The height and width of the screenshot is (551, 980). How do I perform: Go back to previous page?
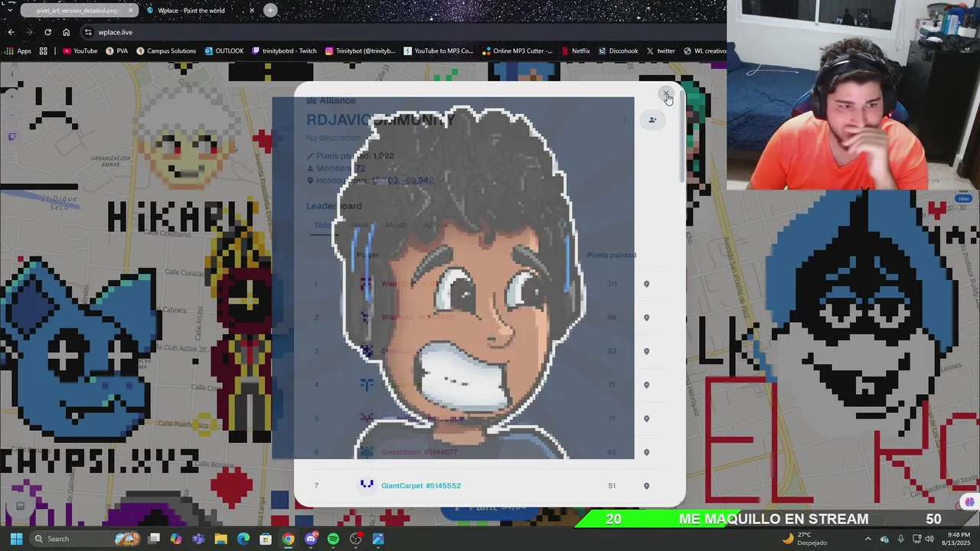[11, 32]
